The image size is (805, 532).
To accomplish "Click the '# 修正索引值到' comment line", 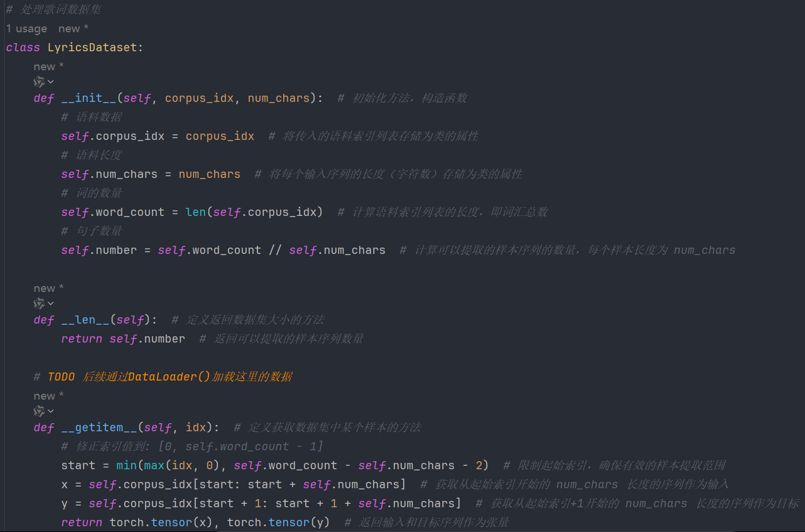I will tap(192, 447).
